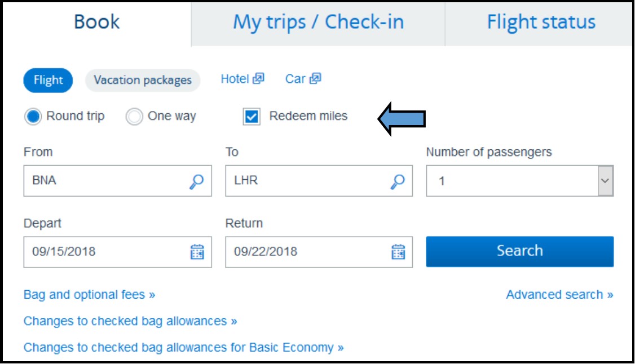Open checked bag allowances for Basic Economy link
635x364 pixels.
tap(183, 347)
